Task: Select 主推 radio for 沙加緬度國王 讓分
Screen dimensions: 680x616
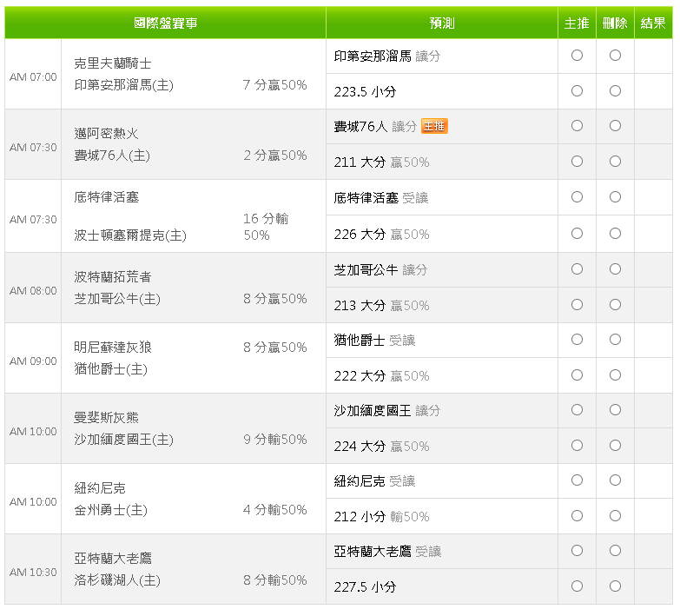Action: [577, 409]
